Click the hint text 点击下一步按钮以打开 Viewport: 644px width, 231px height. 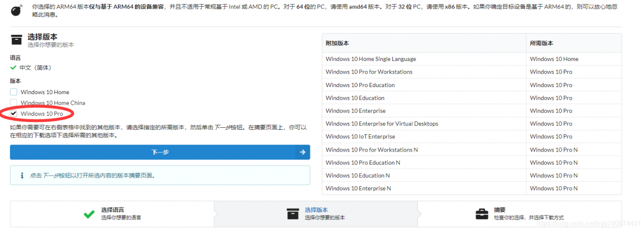[93, 176]
